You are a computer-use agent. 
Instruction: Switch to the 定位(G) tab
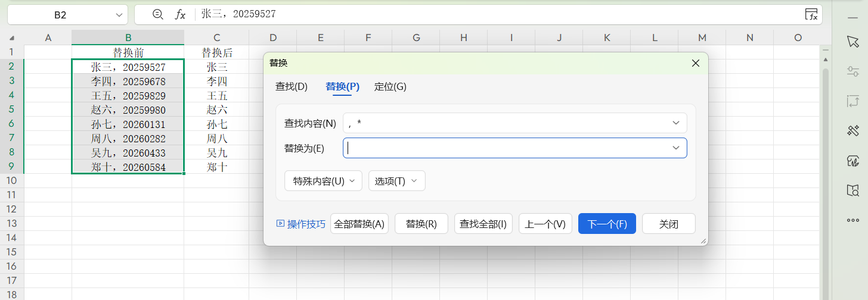[390, 86]
